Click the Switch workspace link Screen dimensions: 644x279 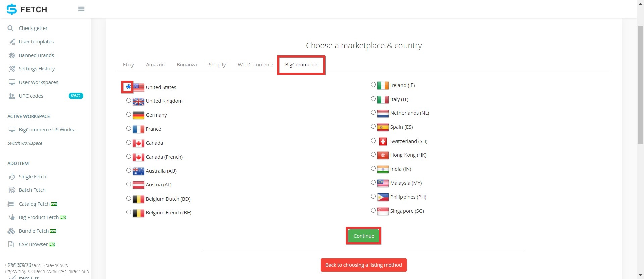coord(25,143)
